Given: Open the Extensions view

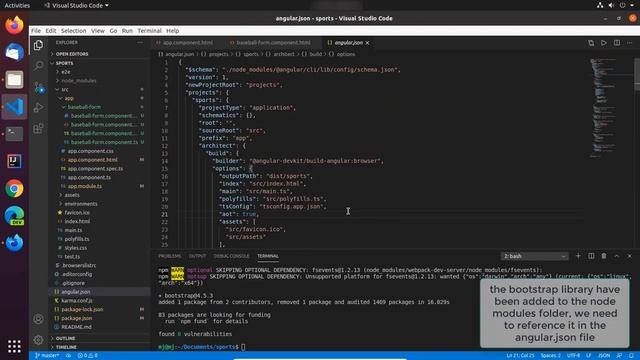Looking at the screenshot, I should [x=38, y=129].
